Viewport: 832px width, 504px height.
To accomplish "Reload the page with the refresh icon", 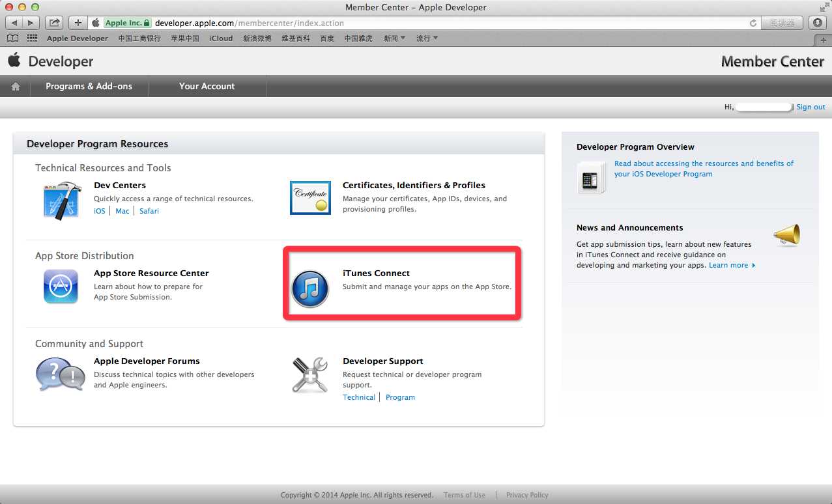I will [753, 23].
